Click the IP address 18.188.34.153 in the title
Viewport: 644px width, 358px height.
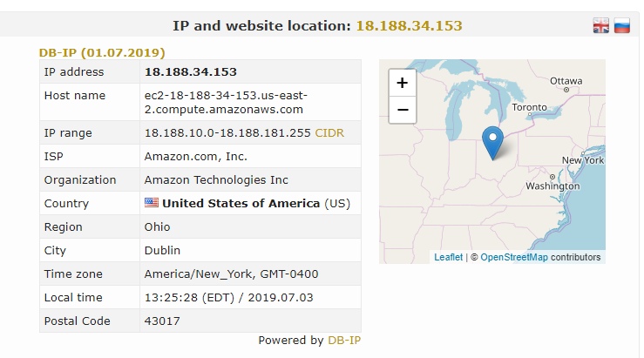[x=409, y=25]
